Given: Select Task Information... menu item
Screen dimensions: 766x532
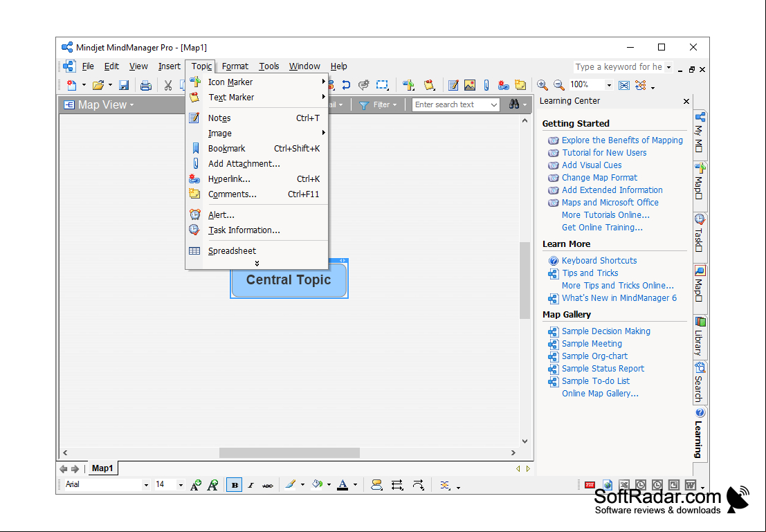Looking at the screenshot, I should click(257, 230).
